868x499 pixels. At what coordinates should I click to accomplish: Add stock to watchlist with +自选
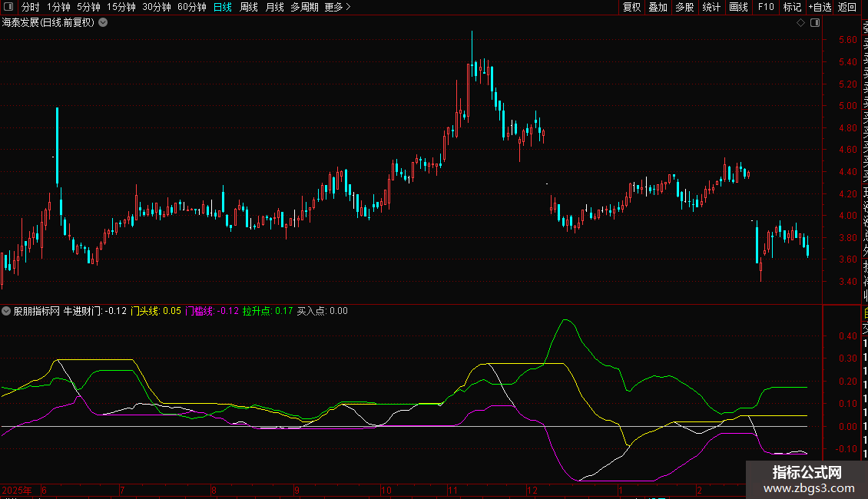[820, 8]
